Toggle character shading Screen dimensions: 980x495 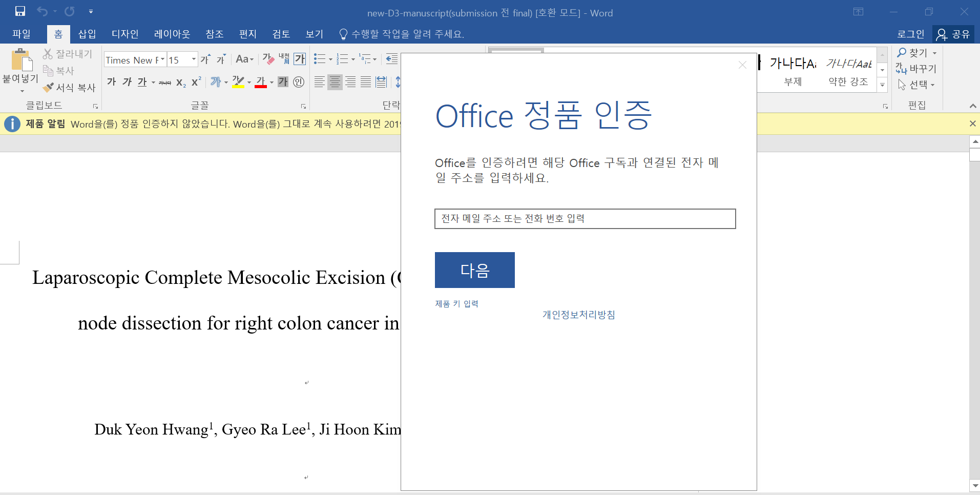click(283, 82)
